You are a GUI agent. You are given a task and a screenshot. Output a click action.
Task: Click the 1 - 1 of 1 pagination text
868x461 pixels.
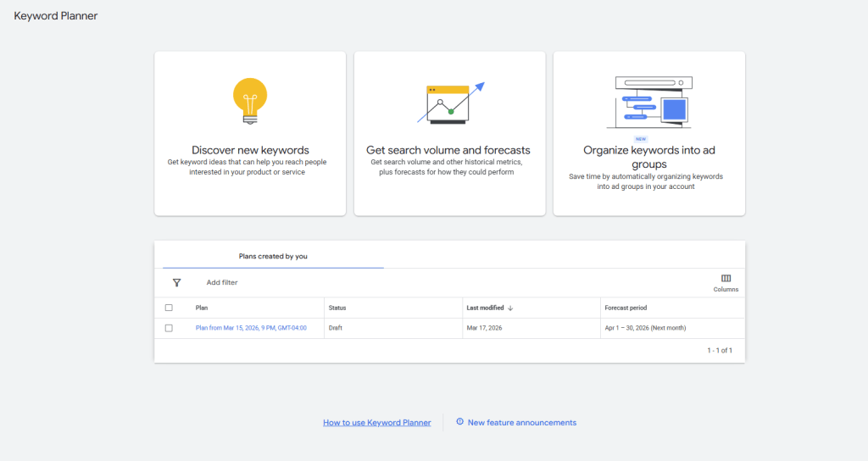point(720,350)
